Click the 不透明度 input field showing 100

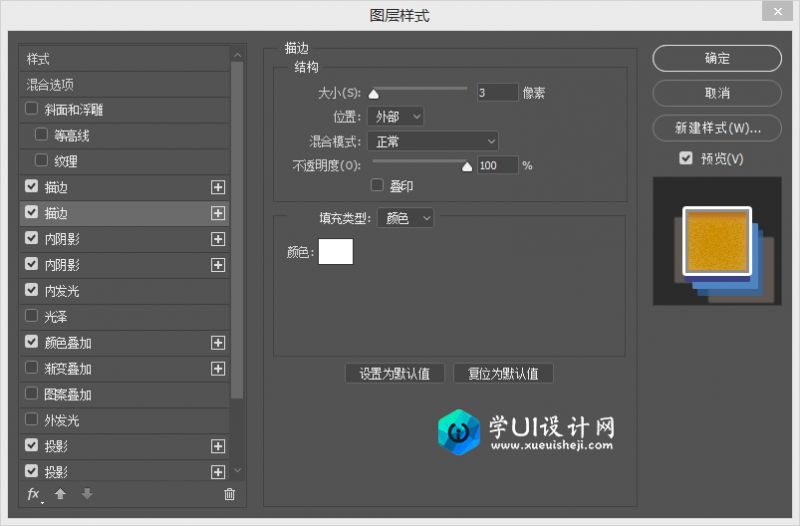click(x=497, y=165)
